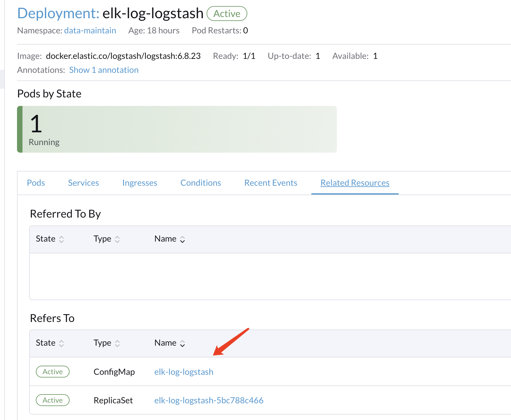
Task: Open the elk-log-logstash ConfigMap link
Action: coord(184,372)
